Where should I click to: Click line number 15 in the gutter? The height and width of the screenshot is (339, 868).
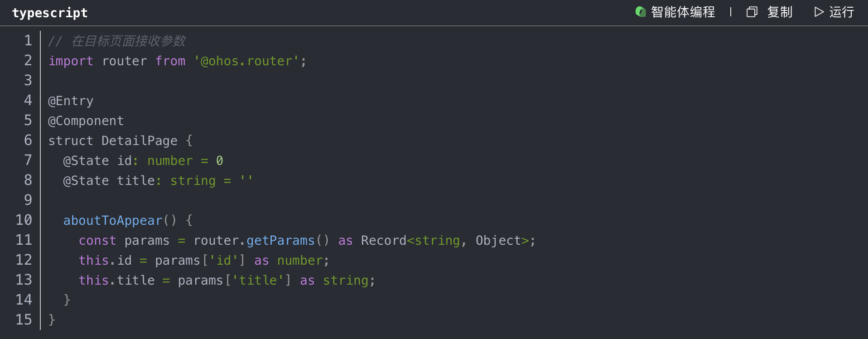[x=24, y=320]
